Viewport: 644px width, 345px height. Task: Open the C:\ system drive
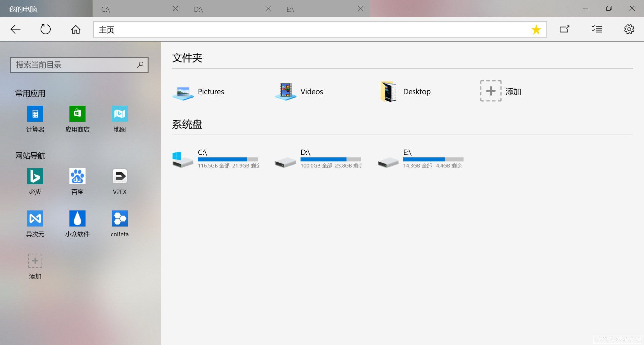[x=183, y=159]
